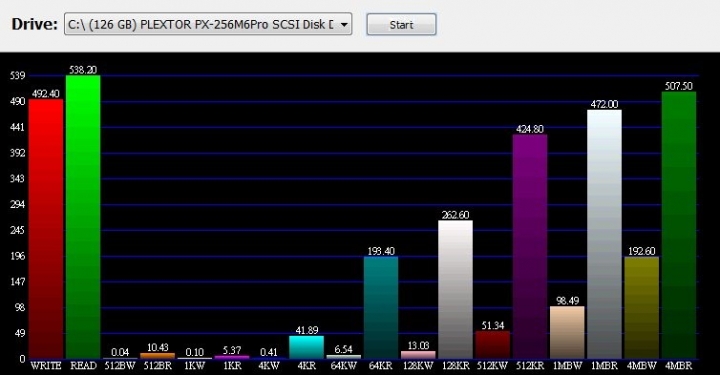The height and width of the screenshot is (375, 720).
Task: Click the 64KW axis label
Action: point(343,366)
